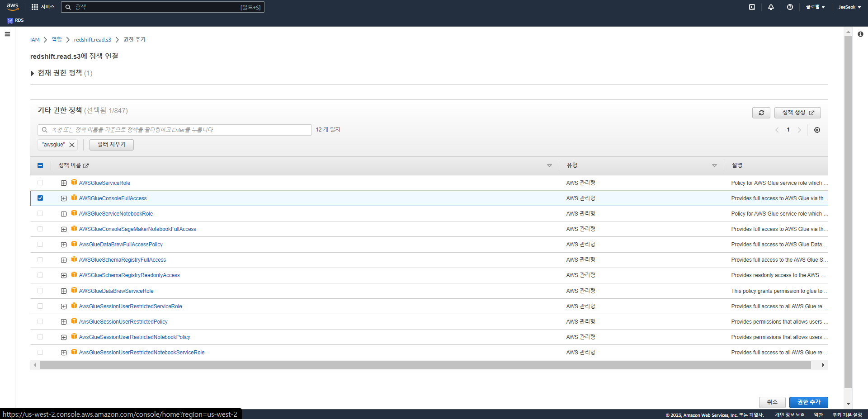The height and width of the screenshot is (419, 868).
Task: Open the AWS home logo
Action: click(13, 7)
